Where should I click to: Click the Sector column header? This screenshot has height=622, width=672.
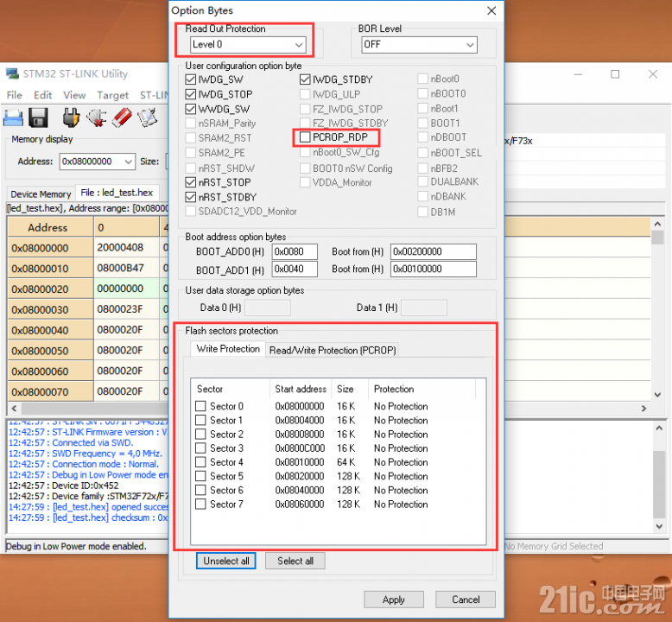pyautogui.click(x=230, y=389)
